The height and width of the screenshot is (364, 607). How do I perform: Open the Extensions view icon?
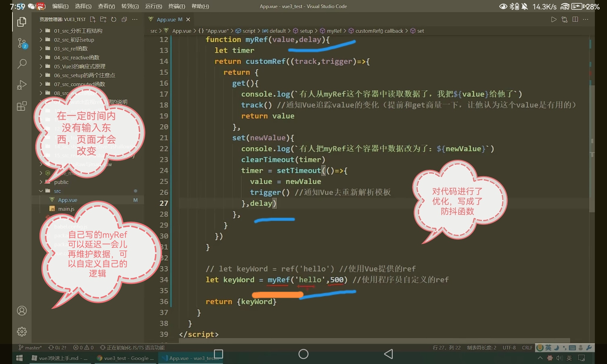coord(22,106)
